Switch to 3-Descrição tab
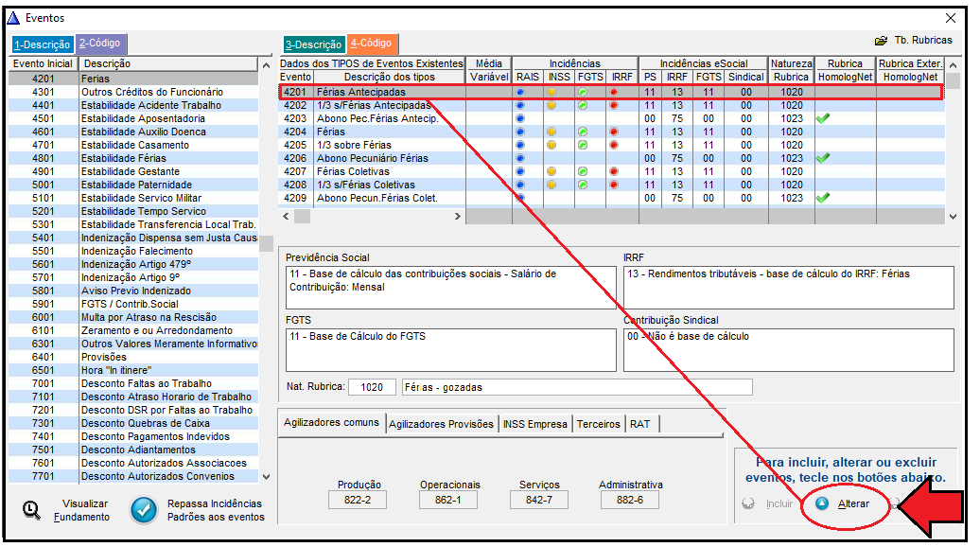This screenshot has width=980, height=547. click(314, 44)
